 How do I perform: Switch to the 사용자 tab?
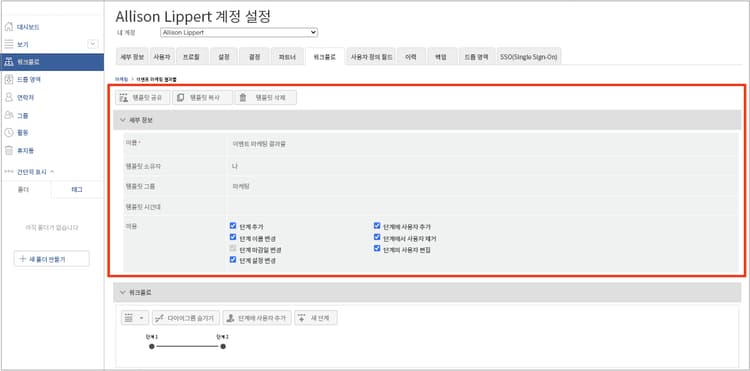pos(162,56)
